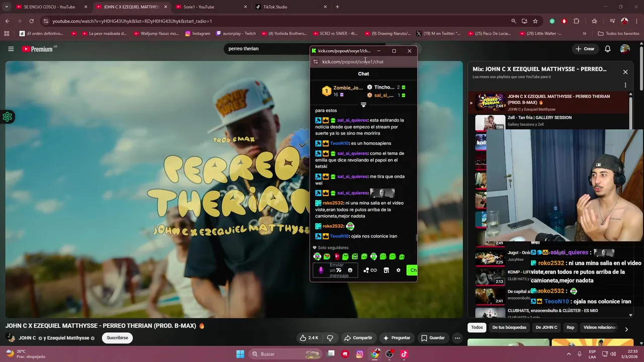Screen dimensions: 644x362
Task: Open the Windows Start menu
Action: coord(240,354)
